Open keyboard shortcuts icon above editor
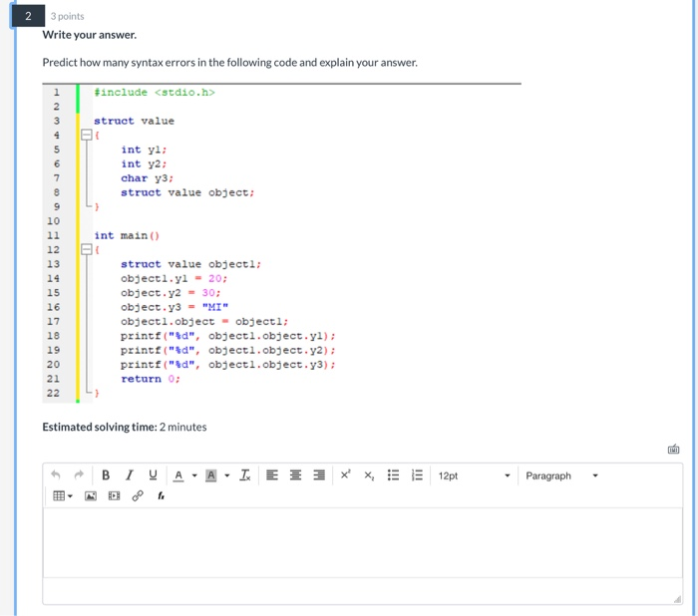Viewport: 698px width, 616px height. click(673, 450)
